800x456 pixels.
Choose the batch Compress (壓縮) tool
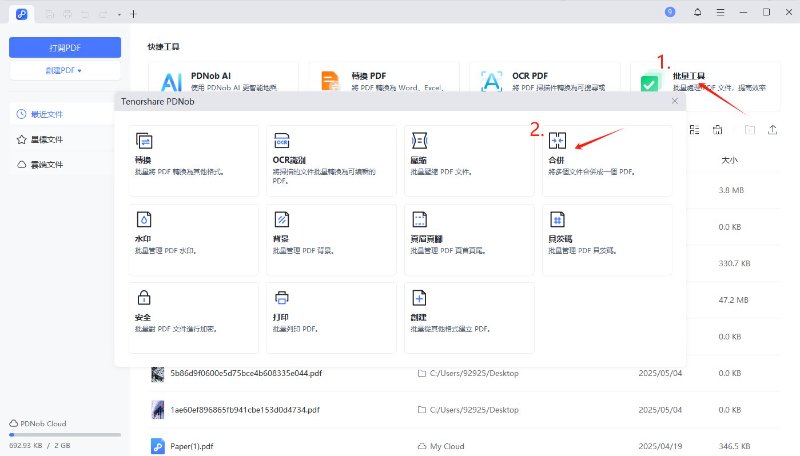(469, 159)
